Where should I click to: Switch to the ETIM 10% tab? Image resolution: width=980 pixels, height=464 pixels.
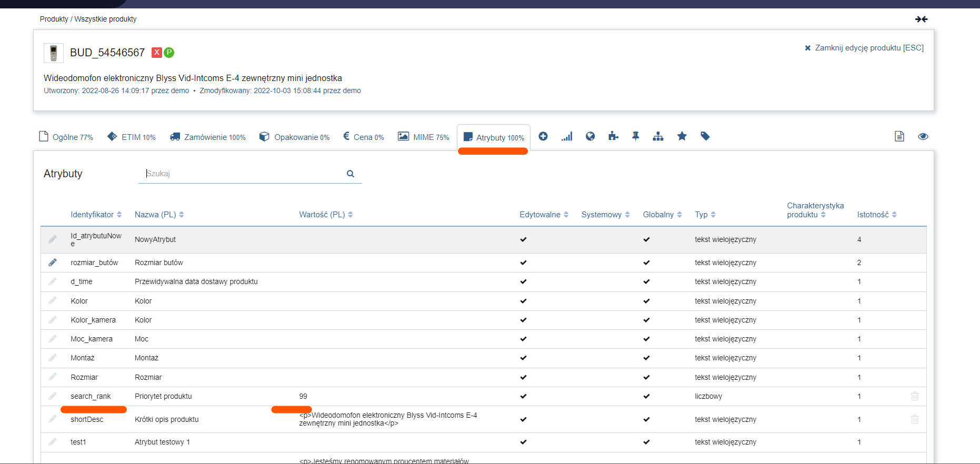tap(132, 137)
